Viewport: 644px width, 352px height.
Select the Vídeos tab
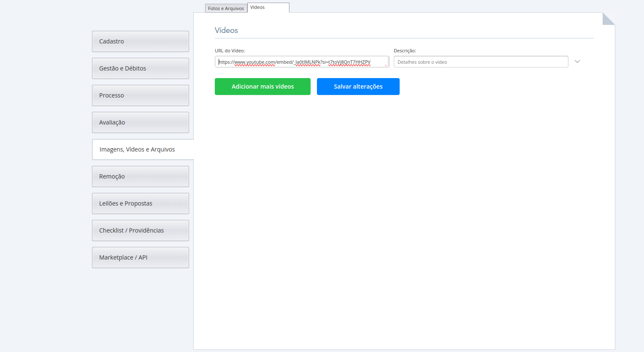(x=268, y=8)
